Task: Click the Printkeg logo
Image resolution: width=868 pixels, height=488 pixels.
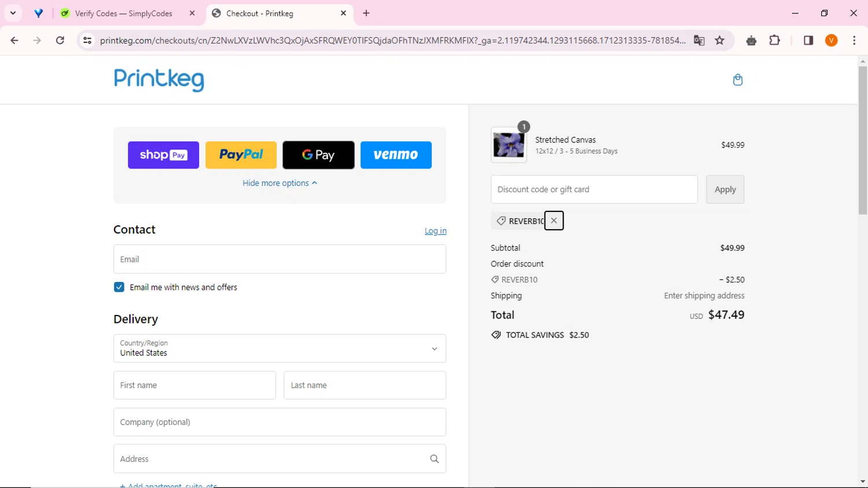Action: tap(159, 80)
